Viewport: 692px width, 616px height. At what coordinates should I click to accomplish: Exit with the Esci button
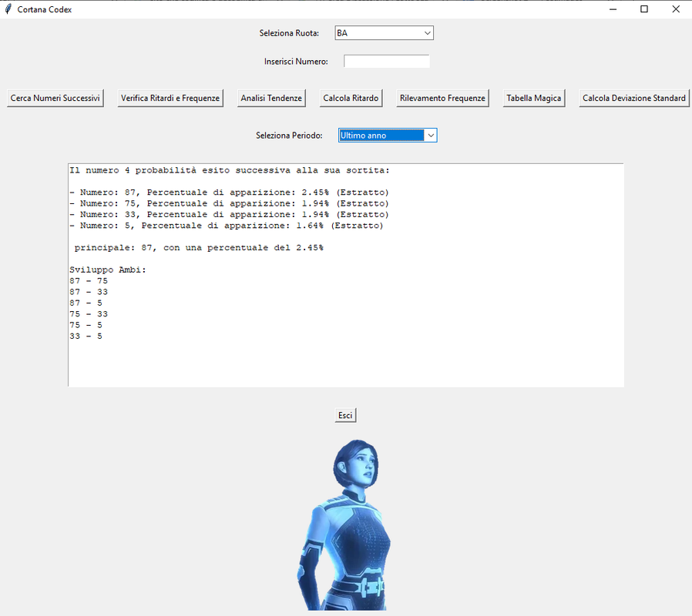(345, 415)
